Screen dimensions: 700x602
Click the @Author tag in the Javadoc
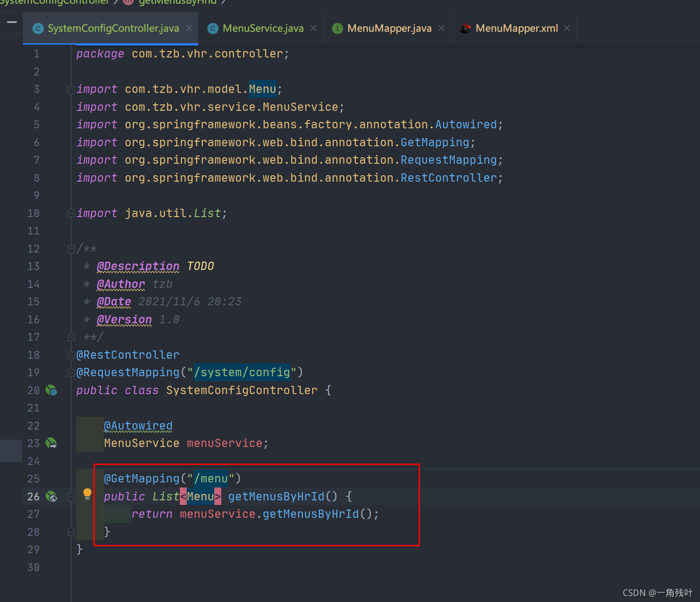coord(121,284)
